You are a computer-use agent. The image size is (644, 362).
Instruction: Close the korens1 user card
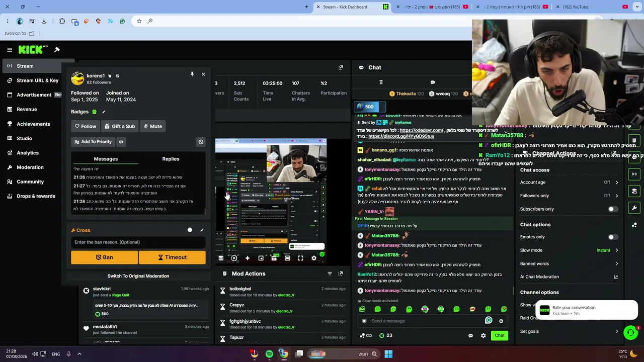coord(203,74)
